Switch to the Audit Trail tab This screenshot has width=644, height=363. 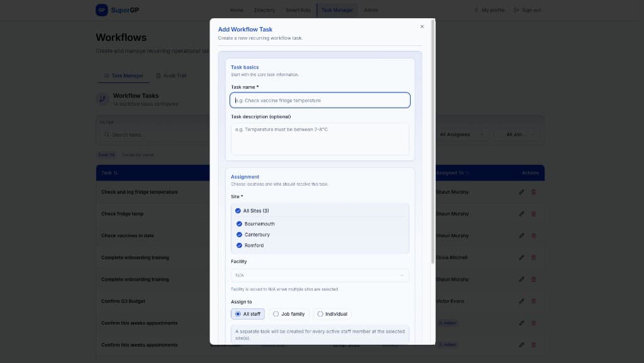point(171,75)
